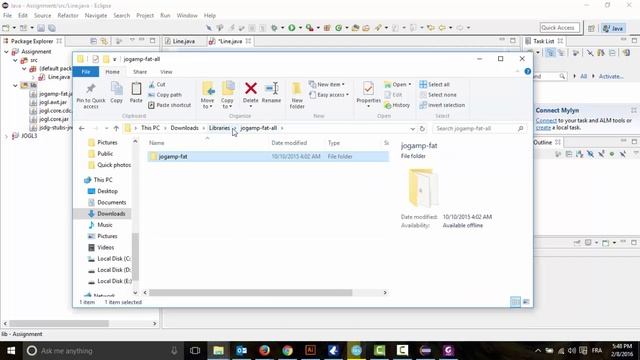This screenshot has width=640, height=360.
Task: Open Eclipse Project menu
Action: 145,16
